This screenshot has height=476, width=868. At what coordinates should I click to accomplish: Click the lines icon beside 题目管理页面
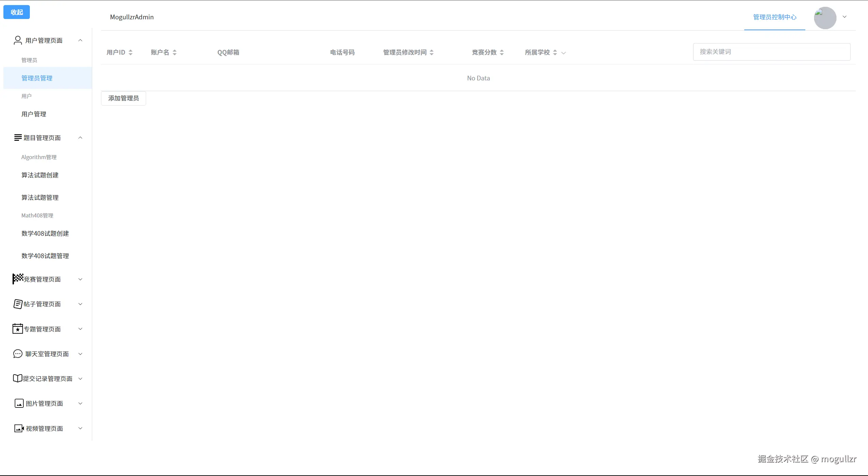pyautogui.click(x=18, y=137)
